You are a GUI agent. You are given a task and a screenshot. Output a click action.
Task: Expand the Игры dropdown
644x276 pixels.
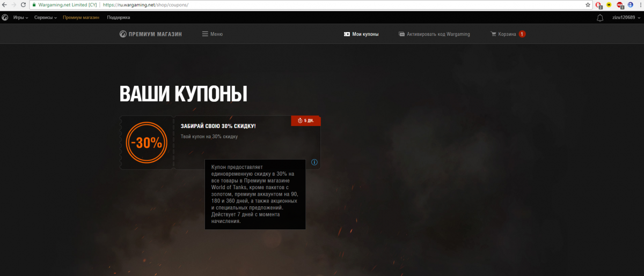[x=21, y=18]
